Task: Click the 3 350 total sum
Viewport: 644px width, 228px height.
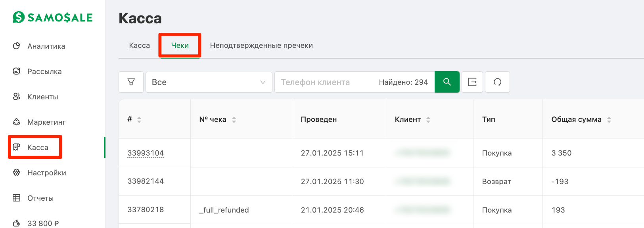Action: (562, 153)
